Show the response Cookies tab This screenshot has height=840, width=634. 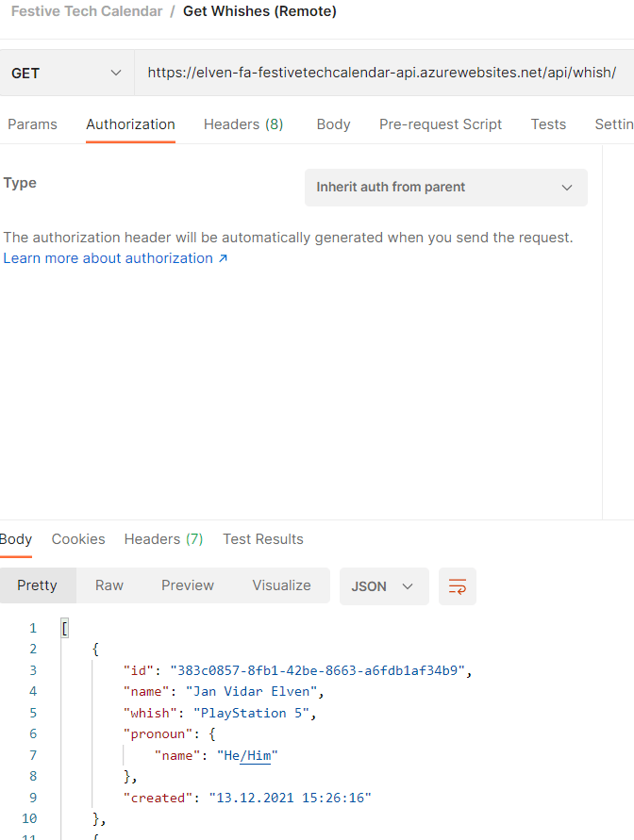pos(78,539)
